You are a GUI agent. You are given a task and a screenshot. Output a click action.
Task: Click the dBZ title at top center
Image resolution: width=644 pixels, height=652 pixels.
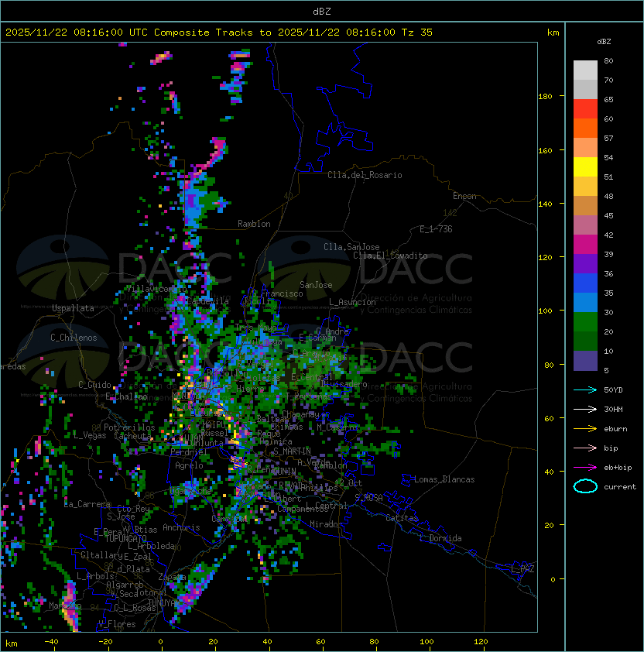[322, 11]
